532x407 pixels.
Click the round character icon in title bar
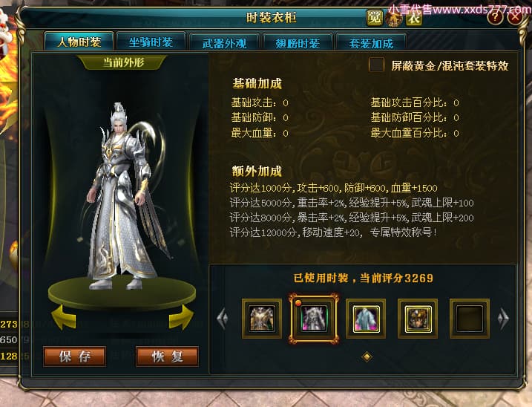point(393,19)
